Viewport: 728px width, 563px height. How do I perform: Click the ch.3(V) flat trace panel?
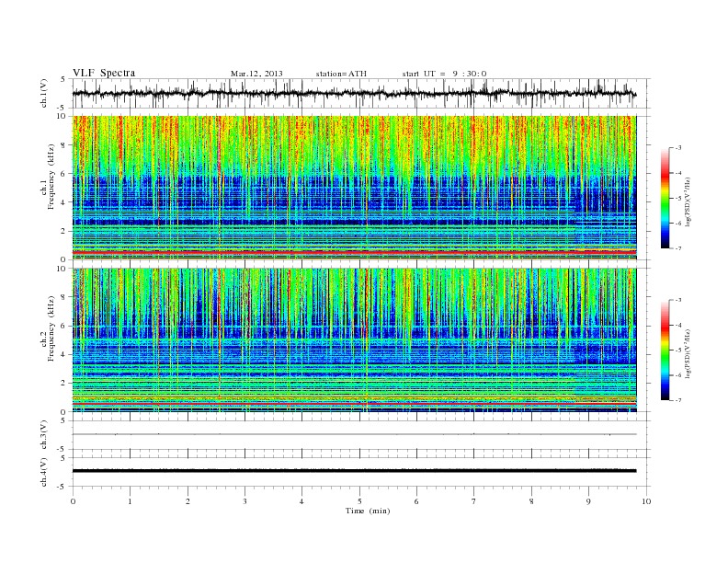tap(361, 435)
